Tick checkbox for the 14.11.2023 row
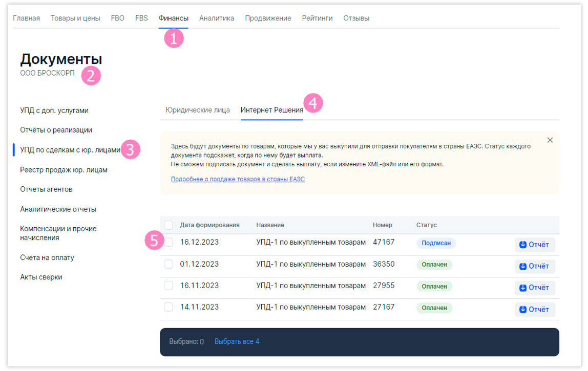The image size is (588, 371). click(x=169, y=307)
